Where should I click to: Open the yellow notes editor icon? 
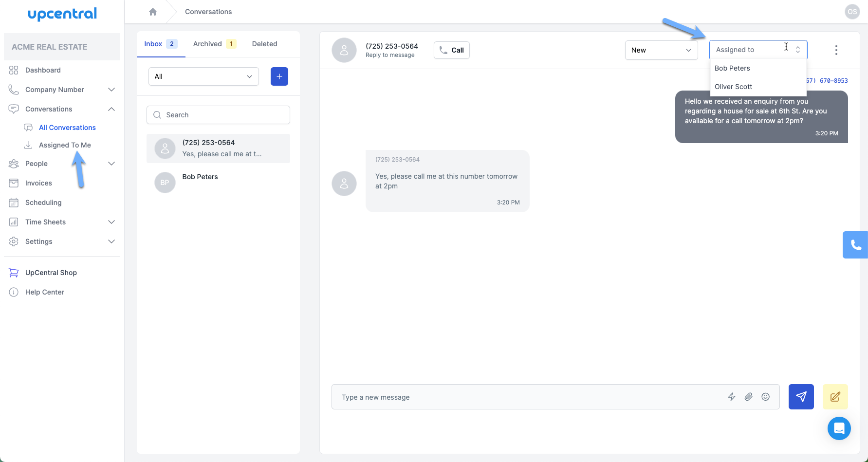tap(835, 397)
